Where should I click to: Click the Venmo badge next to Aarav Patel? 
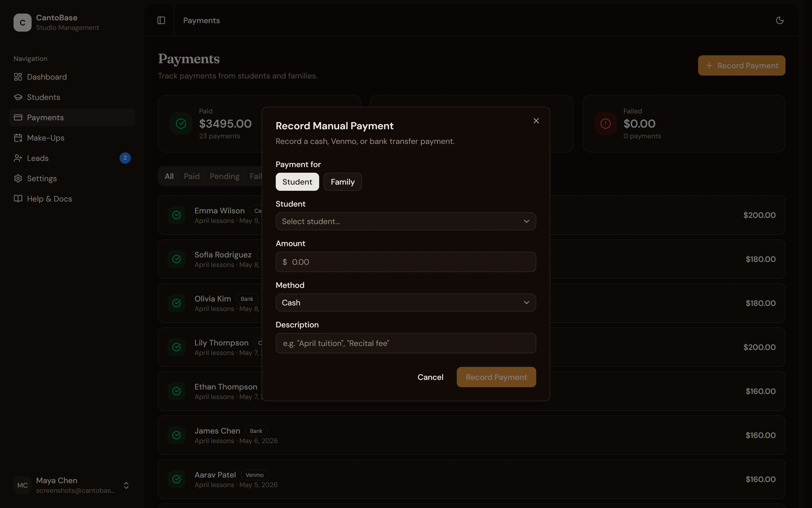[255, 475]
